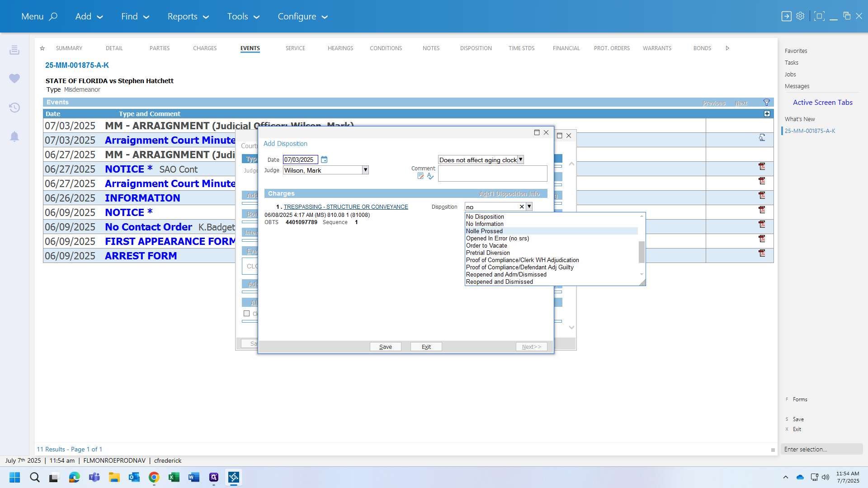
Task: Open case number 25-MM-001875-A-K link
Action: (77, 65)
